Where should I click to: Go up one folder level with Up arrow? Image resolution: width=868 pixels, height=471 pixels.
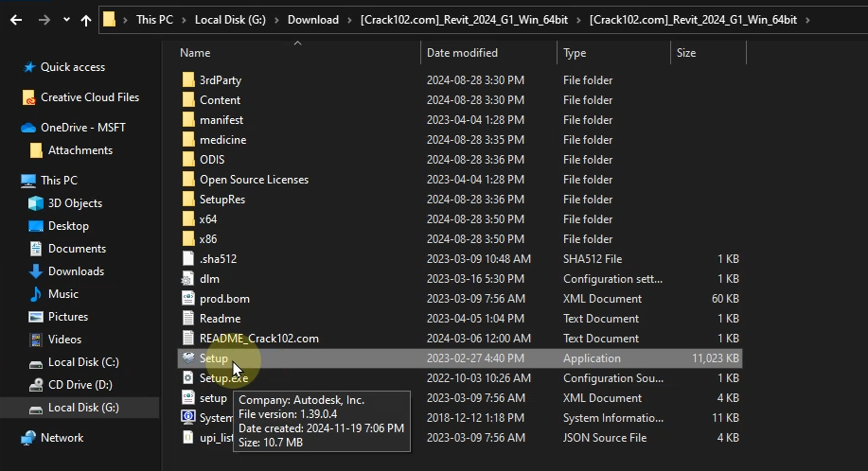coord(86,20)
